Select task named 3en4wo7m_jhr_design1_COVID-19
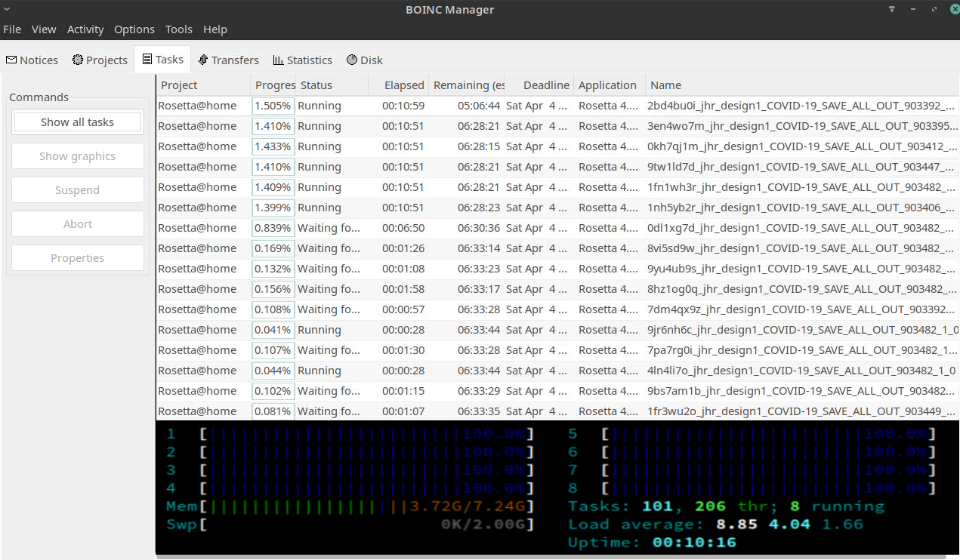Viewport: 960px width, 560px height. (x=803, y=126)
